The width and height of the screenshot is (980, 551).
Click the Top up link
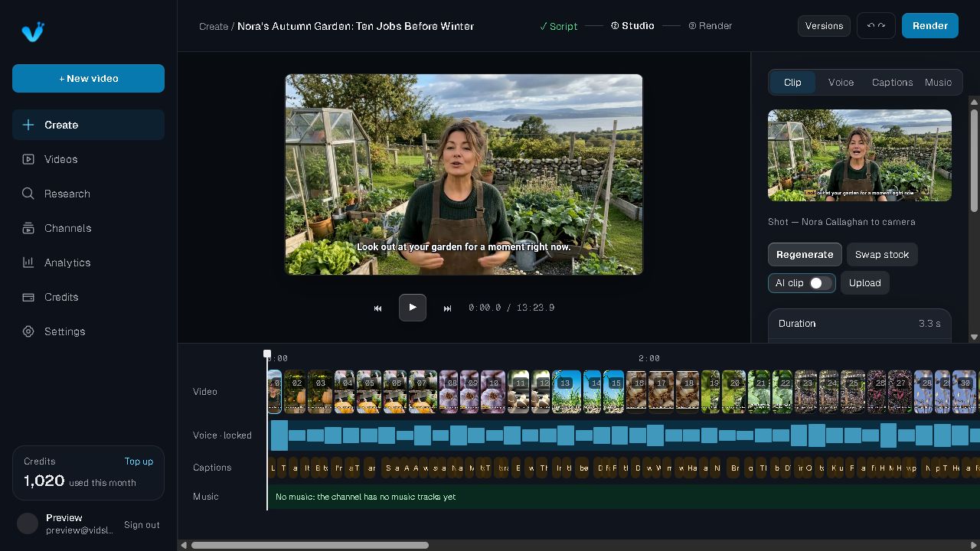point(139,461)
